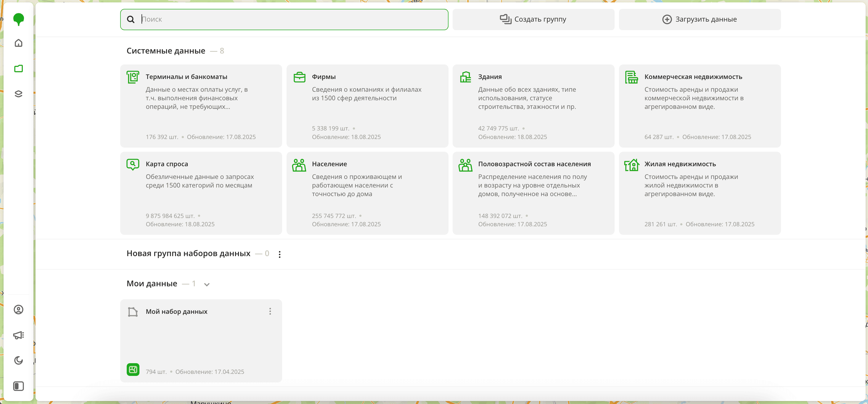Toggle sidebar panel collapse icon
The height and width of the screenshot is (404, 868).
click(x=19, y=386)
